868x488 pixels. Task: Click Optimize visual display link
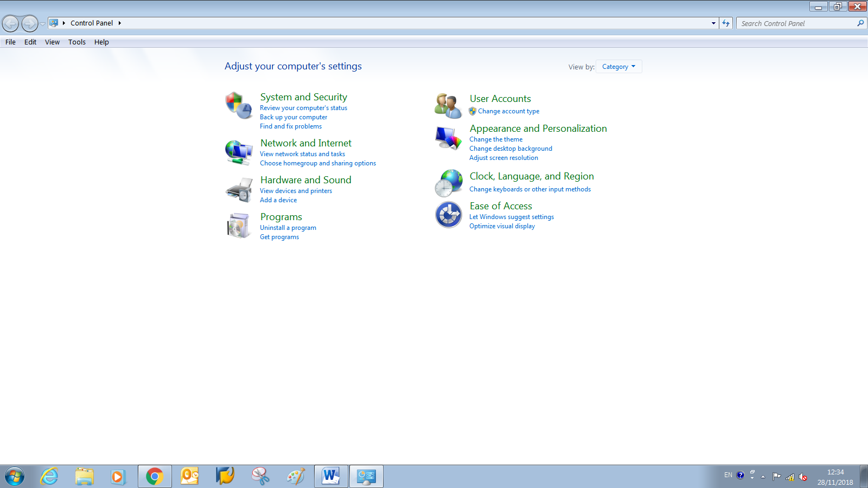click(x=502, y=226)
